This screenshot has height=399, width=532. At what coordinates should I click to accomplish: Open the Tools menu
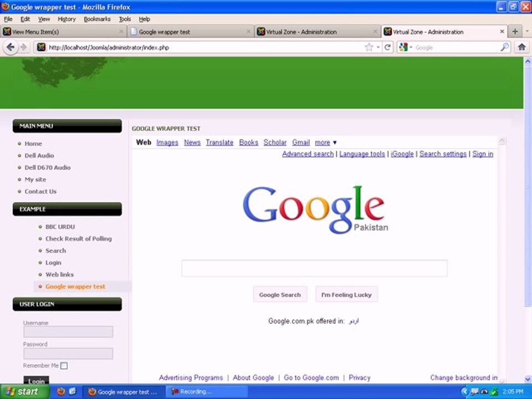pyautogui.click(x=125, y=19)
